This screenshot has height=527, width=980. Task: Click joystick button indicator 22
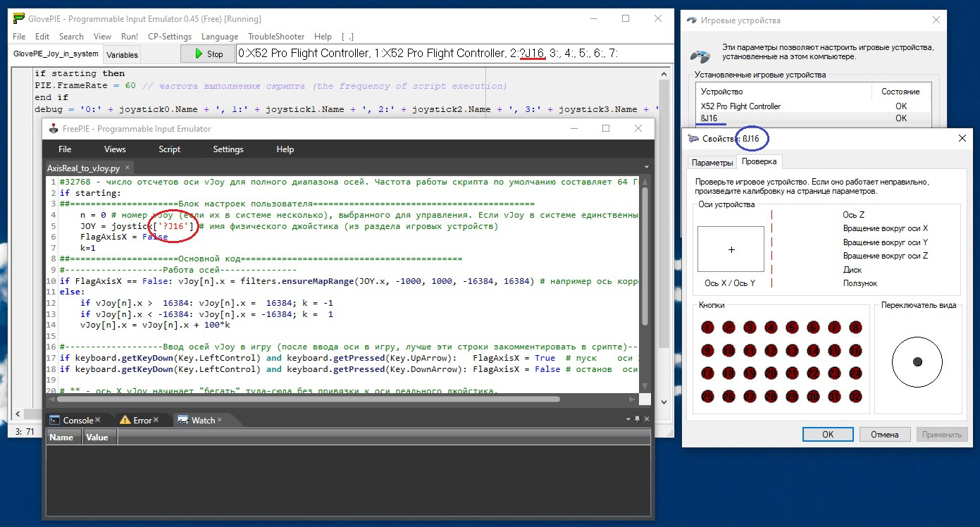point(813,373)
